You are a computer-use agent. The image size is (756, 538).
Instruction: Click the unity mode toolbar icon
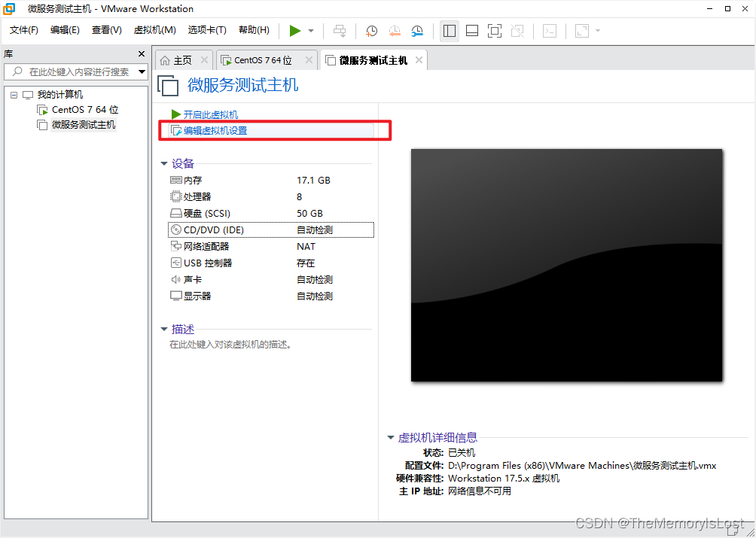pyautogui.click(x=517, y=31)
